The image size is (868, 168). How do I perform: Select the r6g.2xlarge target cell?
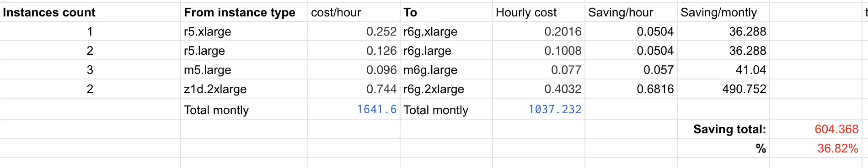click(x=446, y=89)
